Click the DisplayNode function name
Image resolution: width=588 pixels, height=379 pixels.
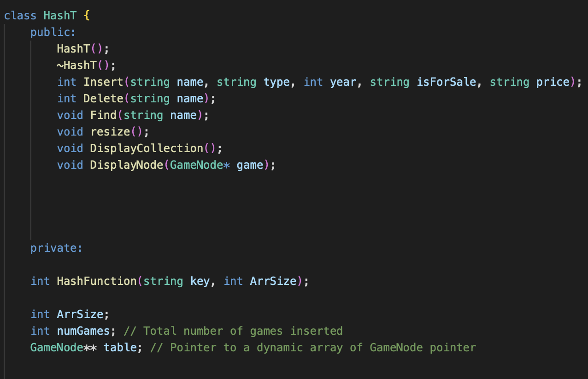tap(126, 165)
